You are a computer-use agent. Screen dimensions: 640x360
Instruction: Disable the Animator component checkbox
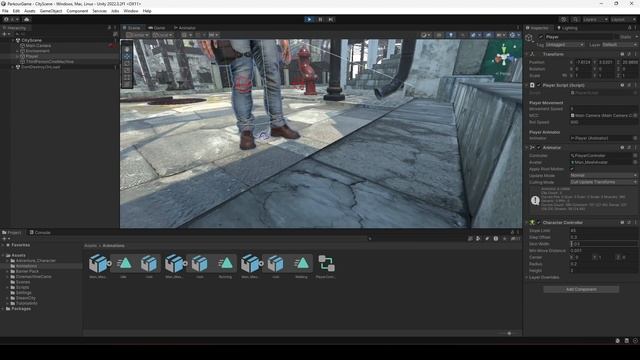[x=539, y=147]
